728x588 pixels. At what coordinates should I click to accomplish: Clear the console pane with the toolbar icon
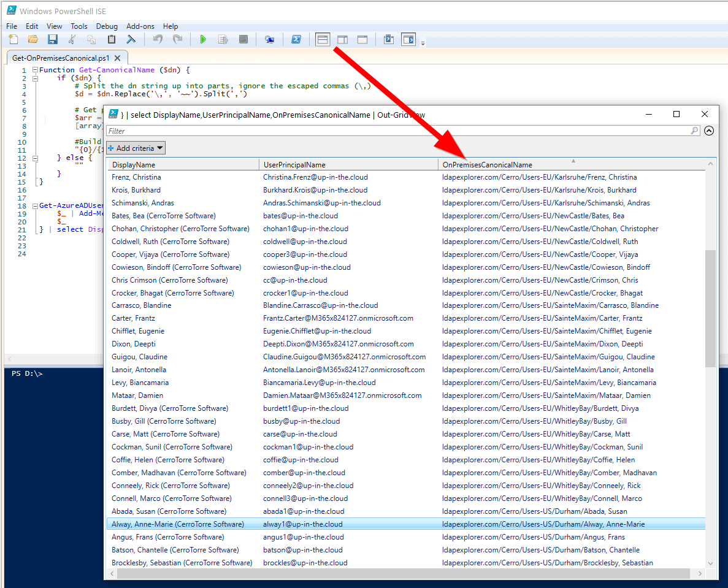point(131,39)
